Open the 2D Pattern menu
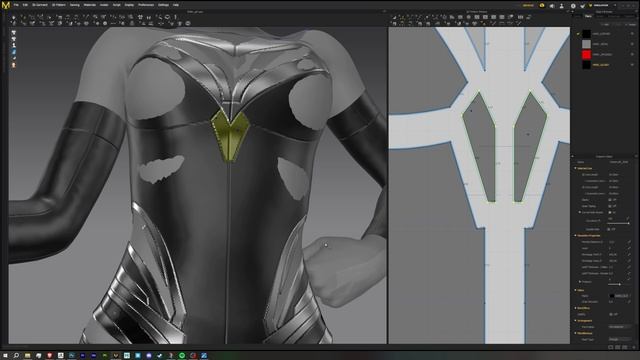This screenshot has width=640, height=360. (58, 5)
